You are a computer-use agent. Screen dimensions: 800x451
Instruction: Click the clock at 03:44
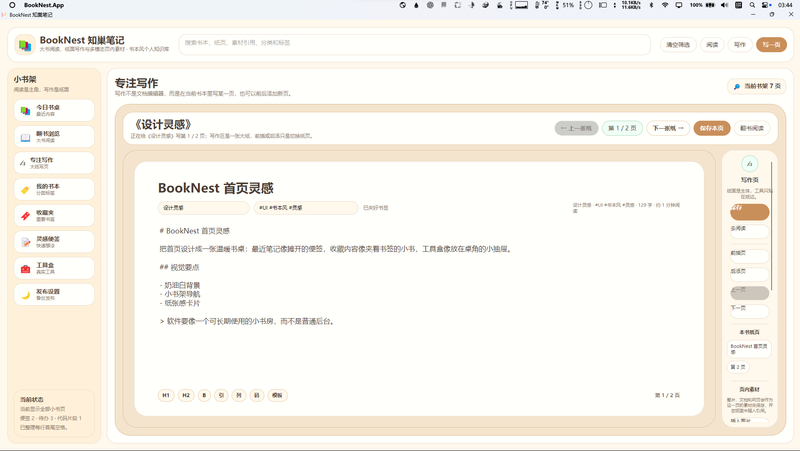785,5
